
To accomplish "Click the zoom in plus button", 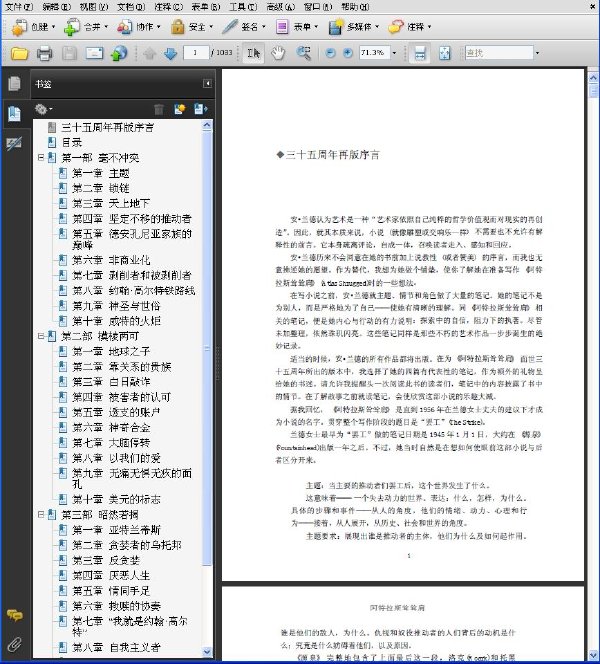I will coord(348,53).
